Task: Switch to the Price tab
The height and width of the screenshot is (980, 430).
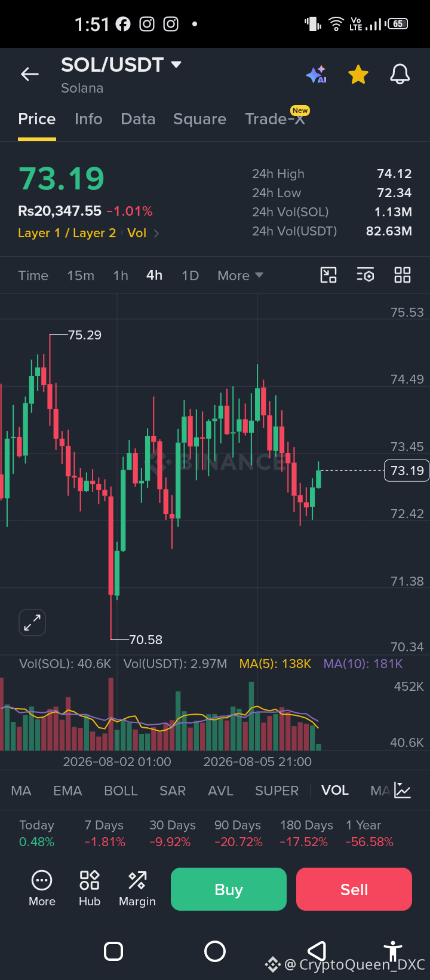Action: (x=37, y=119)
